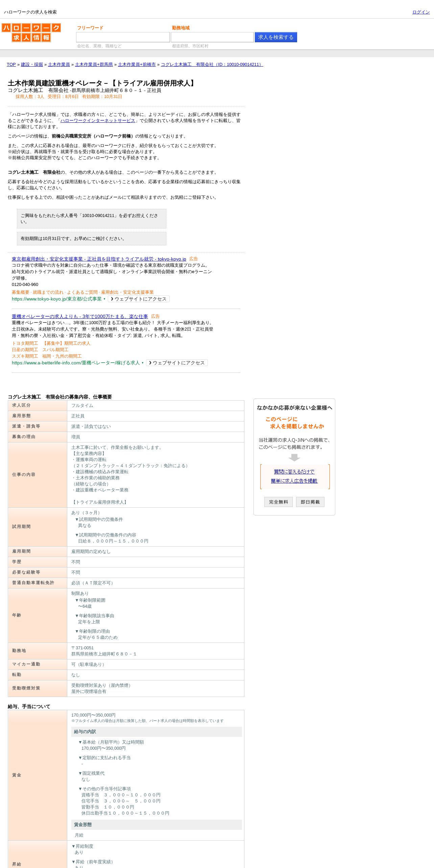The width and height of the screenshot is (434, 868).
Task: Select 可（駐車場あり） cell
Action: tap(155, 665)
